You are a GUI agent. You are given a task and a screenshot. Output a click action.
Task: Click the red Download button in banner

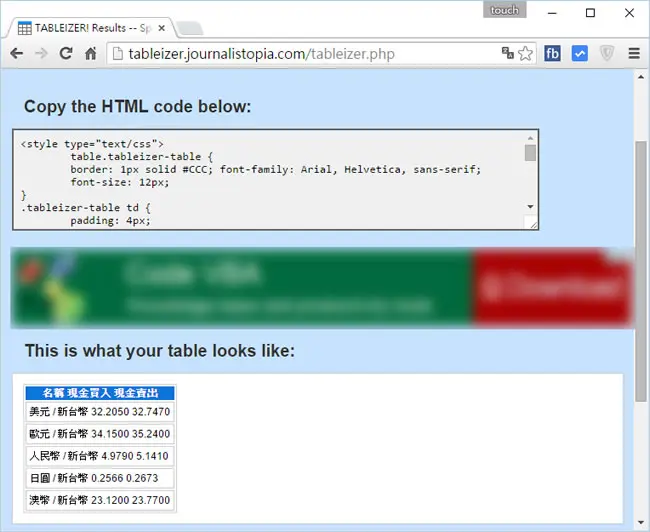pyautogui.click(x=552, y=287)
